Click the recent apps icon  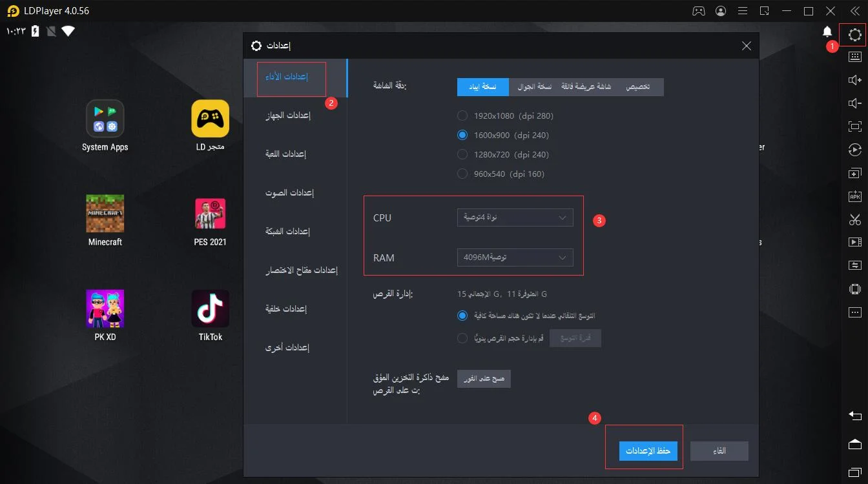[x=854, y=472]
